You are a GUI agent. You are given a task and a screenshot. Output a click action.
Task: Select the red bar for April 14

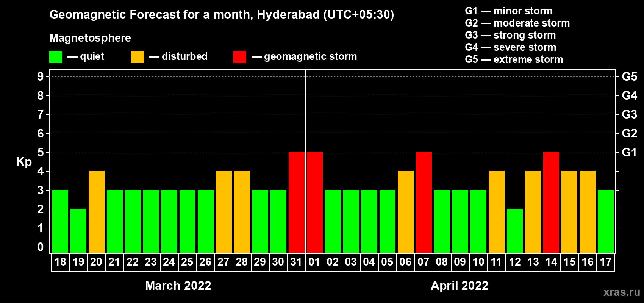pyautogui.click(x=551, y=202)
